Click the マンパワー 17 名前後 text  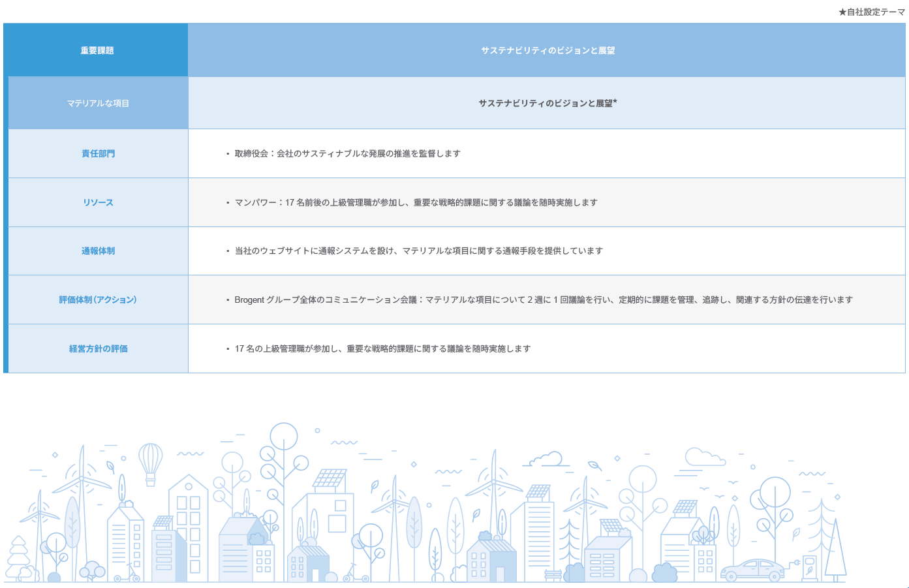point(416,202)
